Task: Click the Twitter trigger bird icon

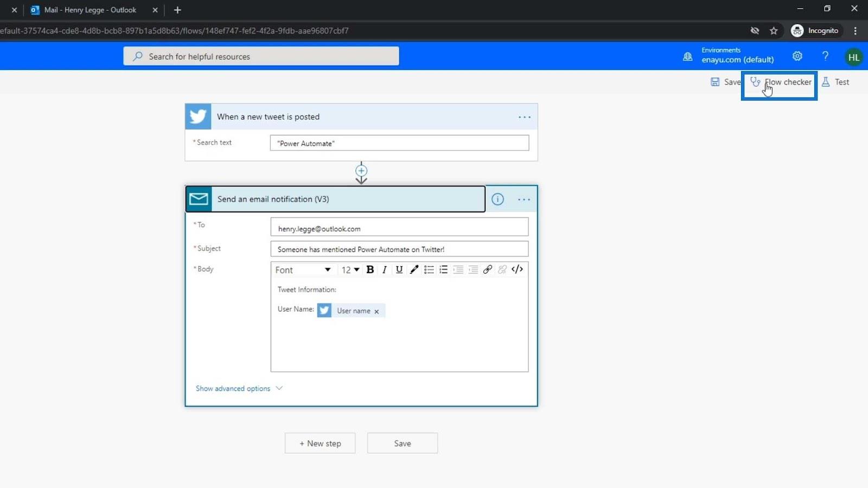Action: tap(198, 117)
